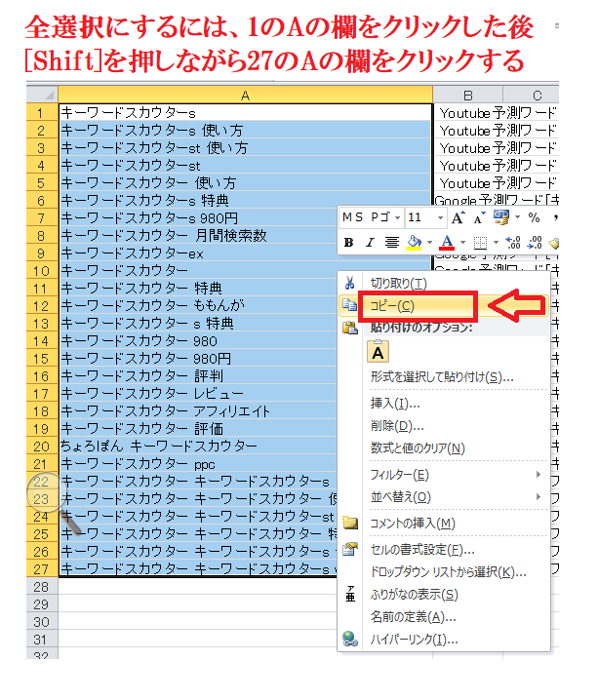The width and height of the screenshot is (598, 700).
Task: Choose 削除(D)... menu entry
Action: pos(397,426)
